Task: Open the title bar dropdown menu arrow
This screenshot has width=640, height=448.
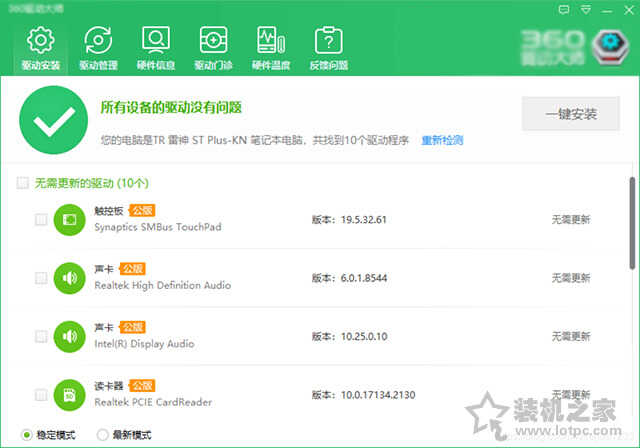Action: 583,8
